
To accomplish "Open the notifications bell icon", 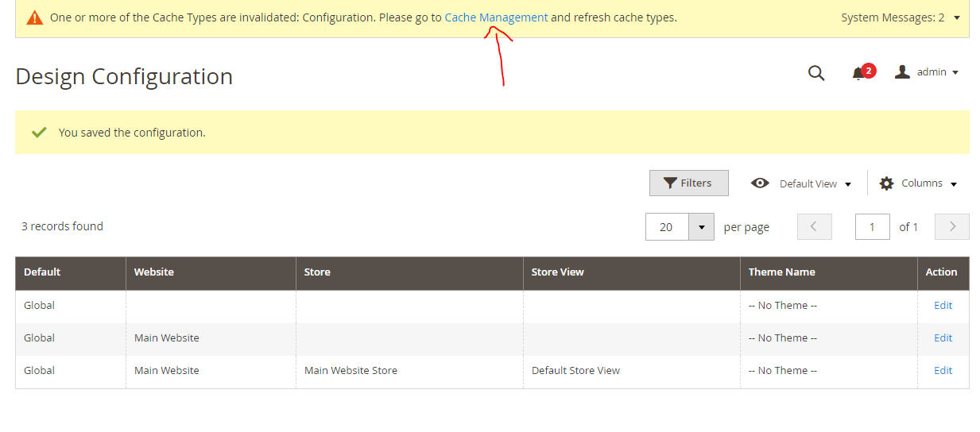I will 858,73.
